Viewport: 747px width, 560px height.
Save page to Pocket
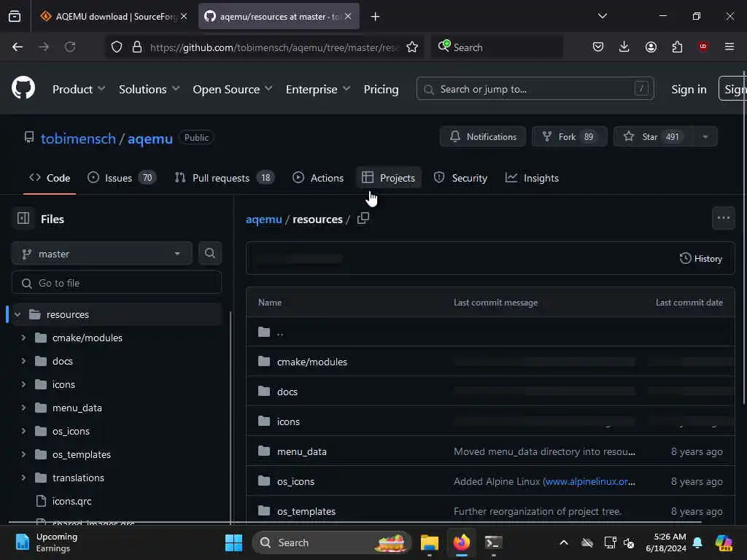[598, 47]
